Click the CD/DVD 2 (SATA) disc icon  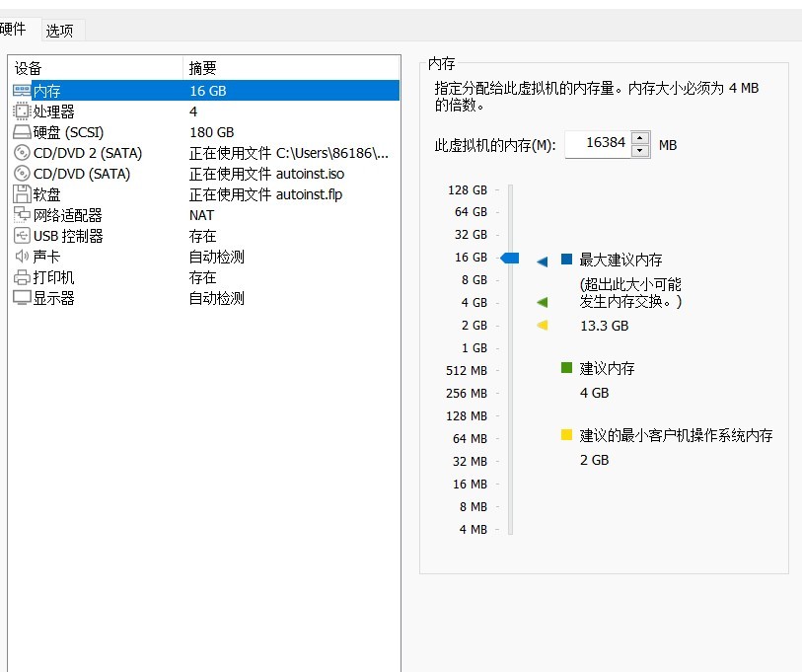coord(22,153)
